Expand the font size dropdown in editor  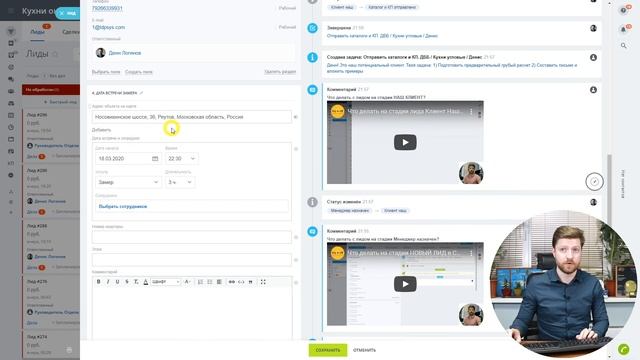click(187, 282)
